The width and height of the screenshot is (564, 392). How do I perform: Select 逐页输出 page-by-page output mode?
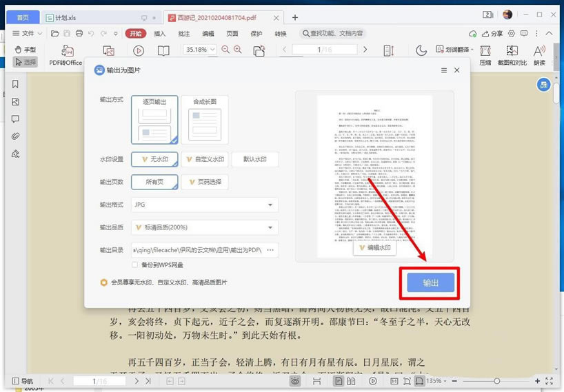(154, 120)
